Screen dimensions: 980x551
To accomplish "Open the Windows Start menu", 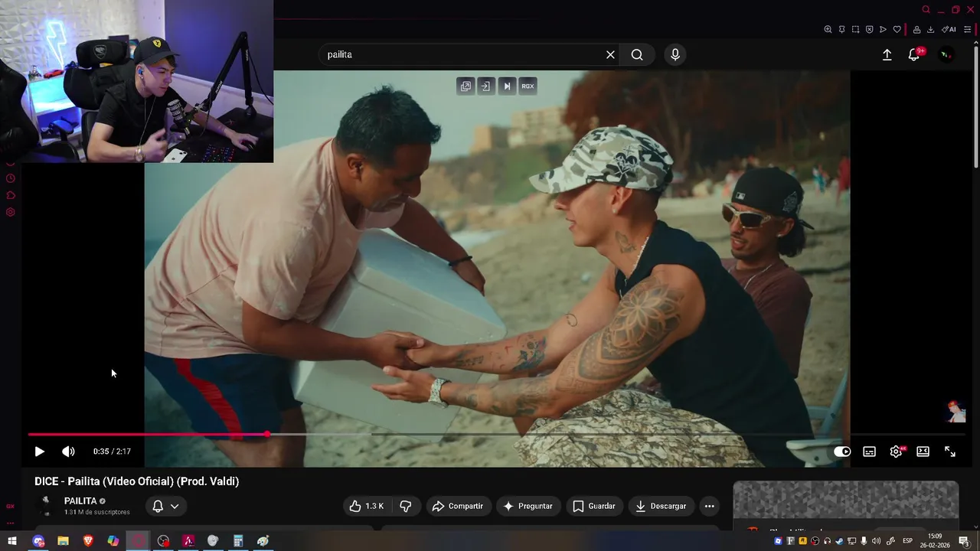I will point(11,541).
